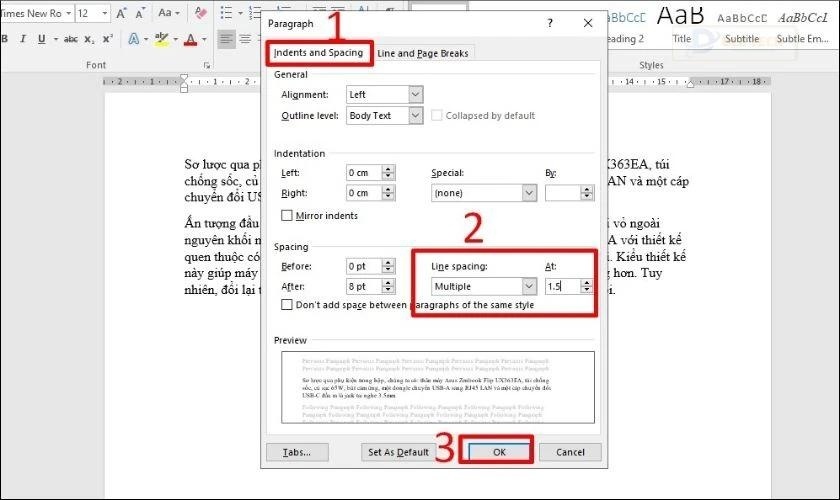Enable the Mirror indents checkbox
This screenshot has width=840, height=500.
(287, 215)
